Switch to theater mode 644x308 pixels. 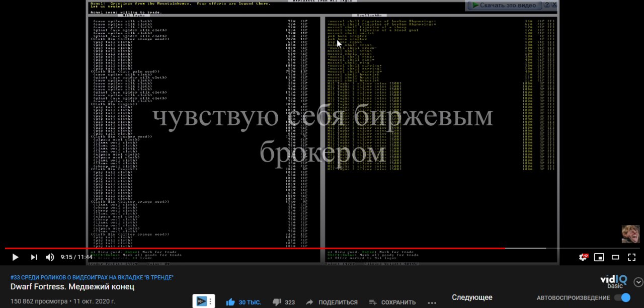click(x=615, y=257)
